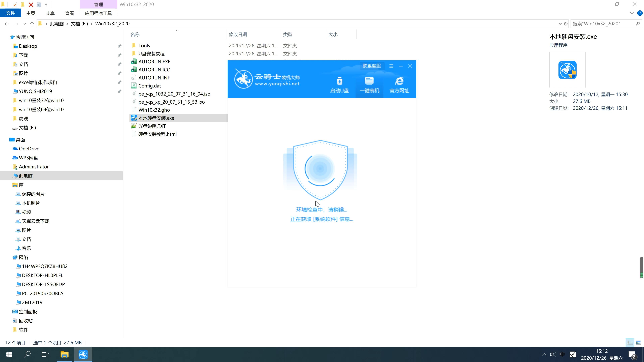The image size is (644, 362).
Task: Select the Tools folder icon
Action: point(133,45)
